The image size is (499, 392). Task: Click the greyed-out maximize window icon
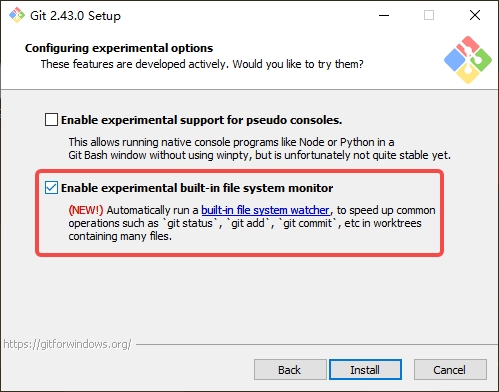[429, 15]
